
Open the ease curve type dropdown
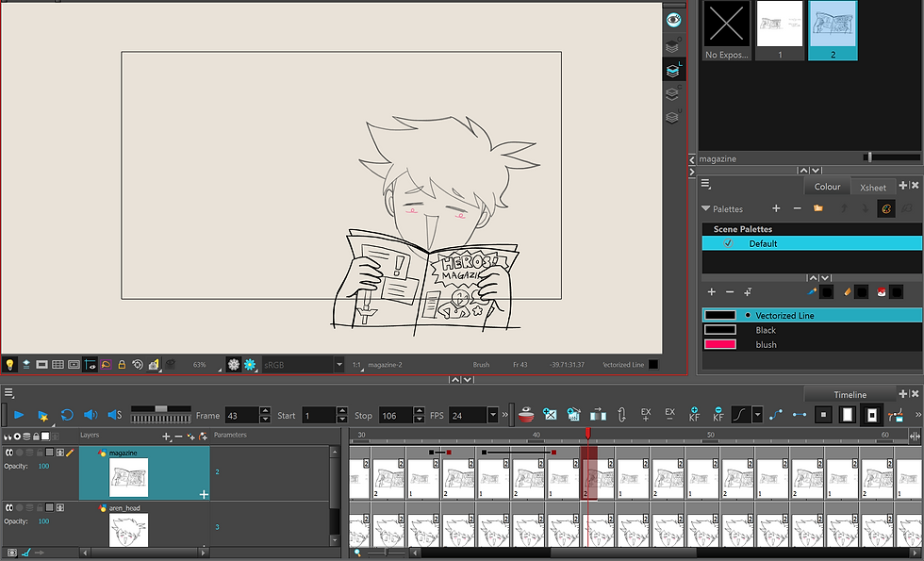click(x=758, y=415)
